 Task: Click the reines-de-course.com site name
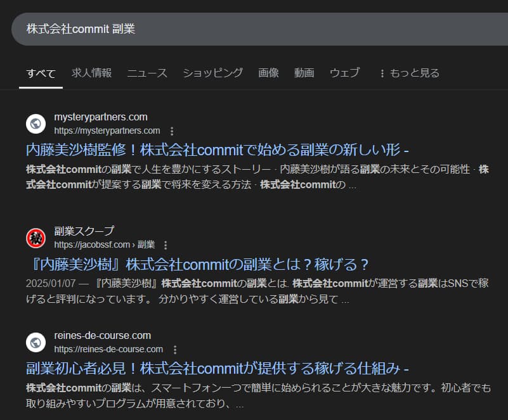click(102, 336)
